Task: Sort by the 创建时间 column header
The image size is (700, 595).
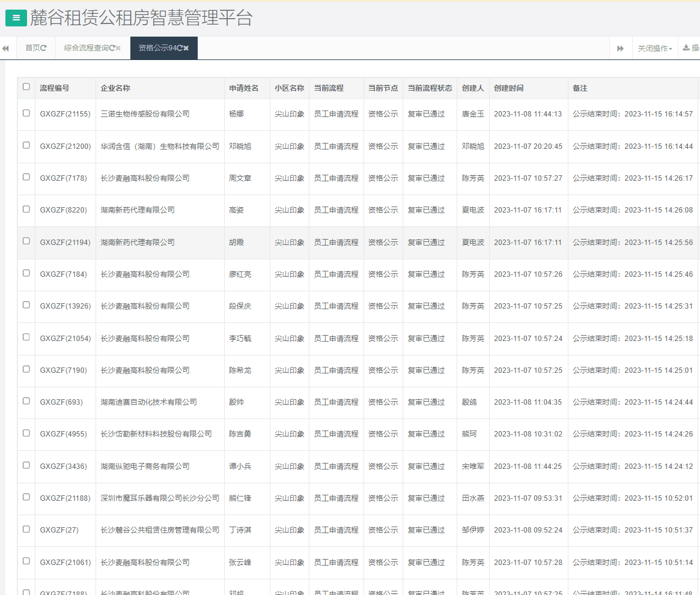Action: (x=508, y=88)
